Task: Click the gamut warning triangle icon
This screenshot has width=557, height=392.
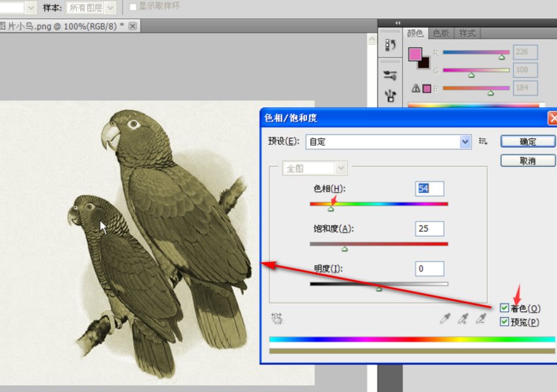Action: pyautogui.click(x=415, y=88)
